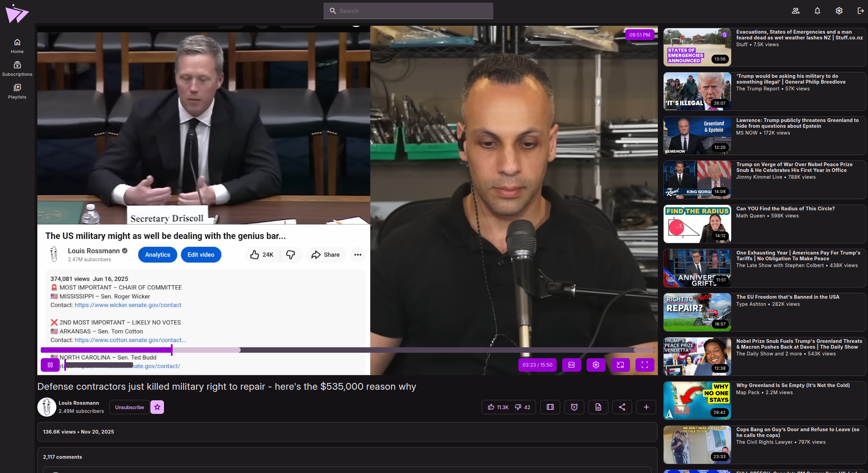Open notifications bell icon
Viewport: 868px width, 473px height.
click(x=817, y=11)
